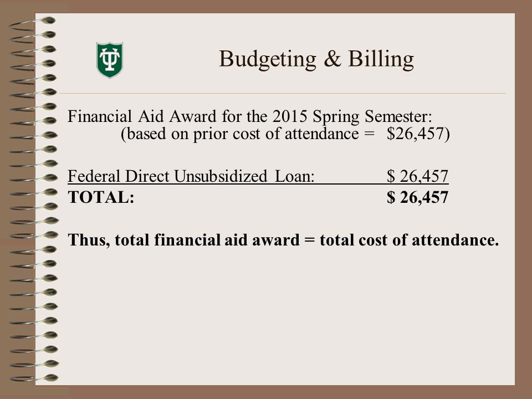Viewport: 532px width, 399px height.
Task: Click the horizontal divider line under the title
Action: tap(283, 93)
